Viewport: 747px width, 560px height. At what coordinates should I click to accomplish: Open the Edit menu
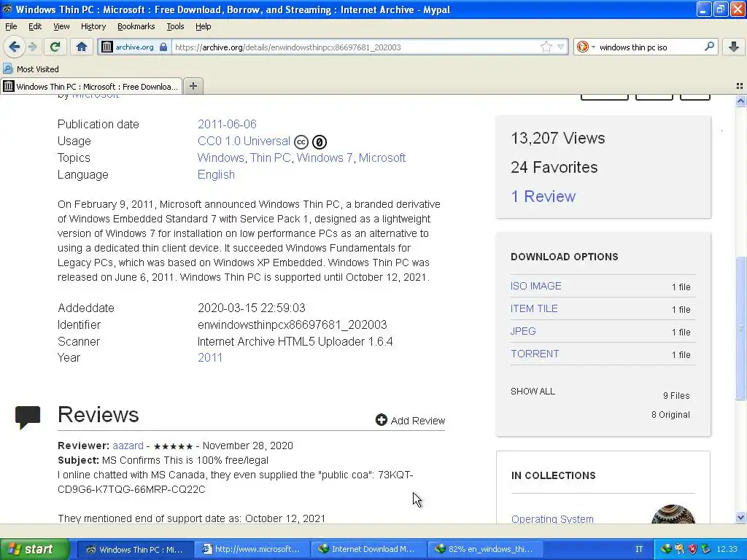pyautogui.click(x=35, y=26)
